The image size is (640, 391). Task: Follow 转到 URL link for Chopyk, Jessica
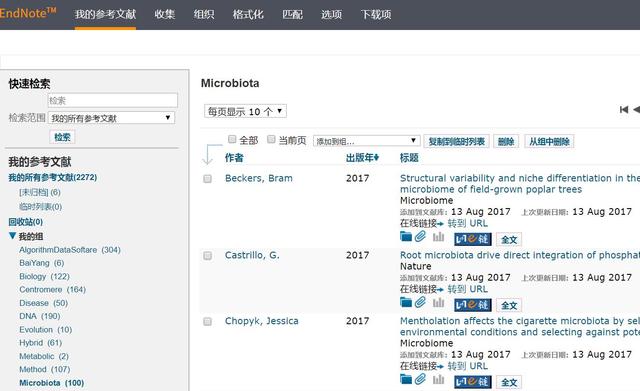click(x=467, y=366)
